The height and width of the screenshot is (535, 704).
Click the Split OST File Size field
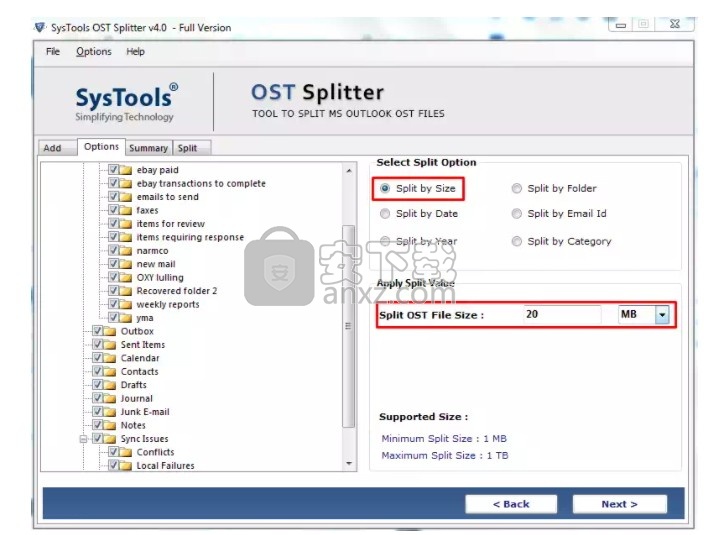click(x=562, y=314)
